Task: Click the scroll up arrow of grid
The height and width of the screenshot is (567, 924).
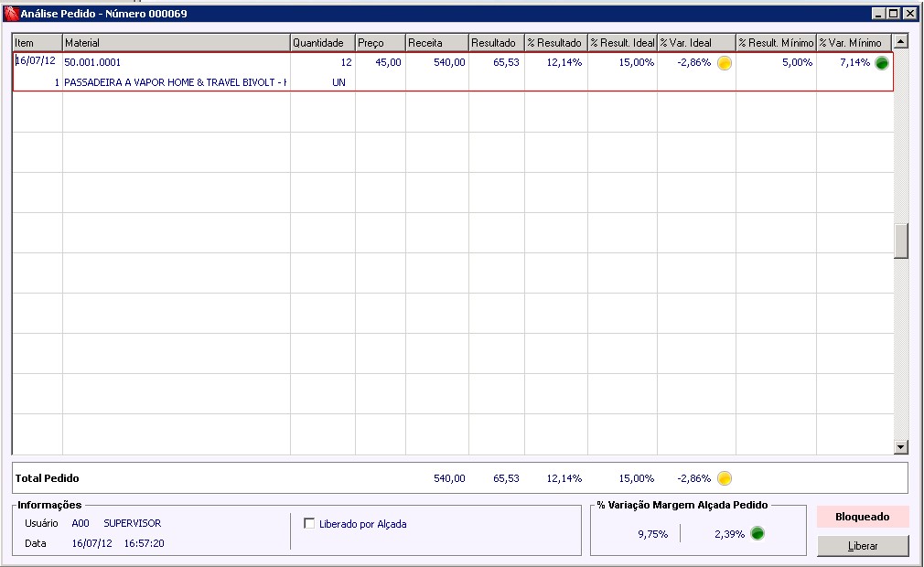Action: pyautogui.click(x=900, y=41)
